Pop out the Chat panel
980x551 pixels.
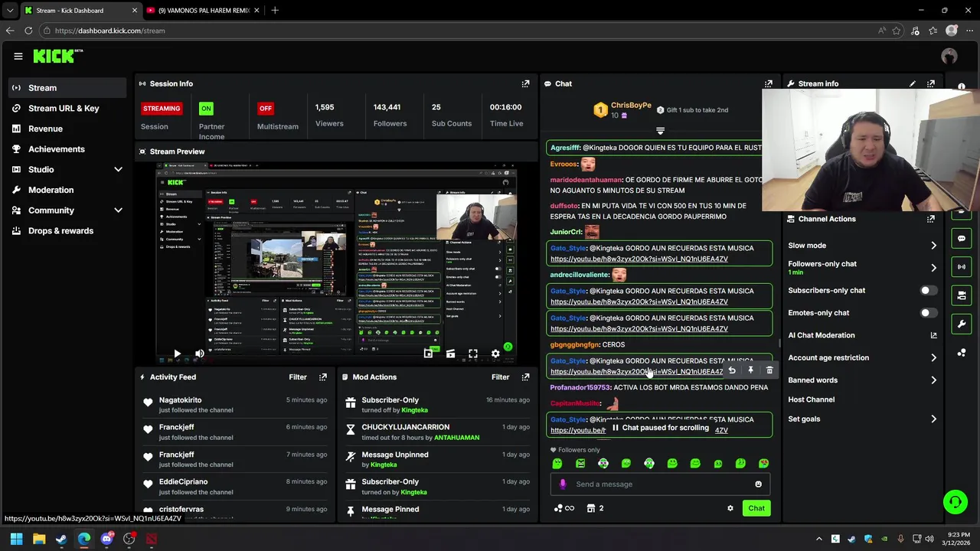click(x=768, y=83)
